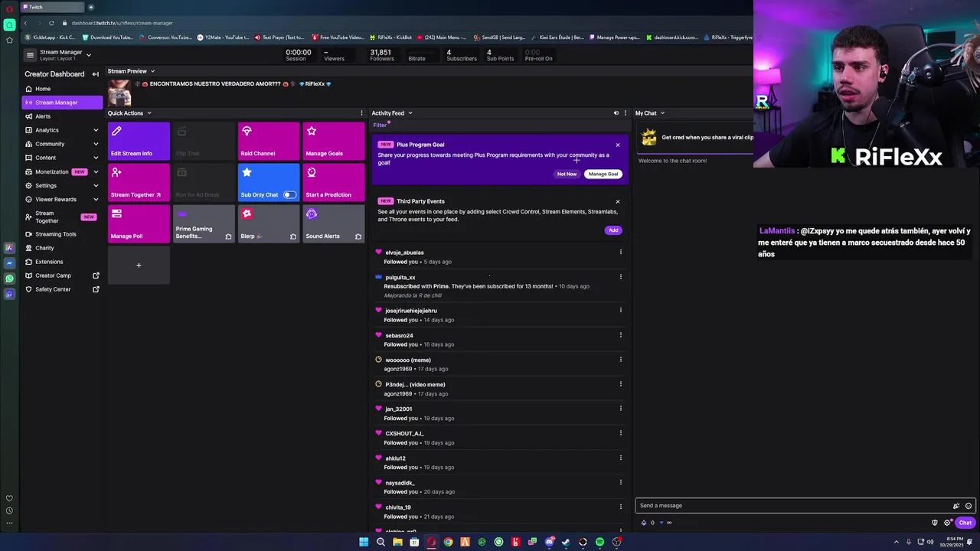The height and width of the screenshot is (551, 980).
Task: Open the Sound Alerts extension tile
Action: click(334, 224)
